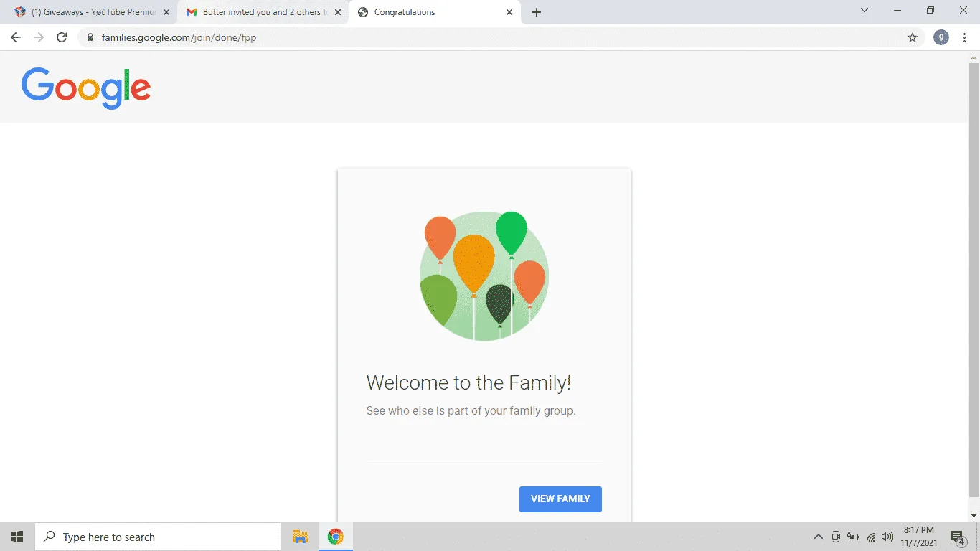This screenshot has width=980, height=551.
Task: Click the balloons illustration
Action: tap(484, 276)
